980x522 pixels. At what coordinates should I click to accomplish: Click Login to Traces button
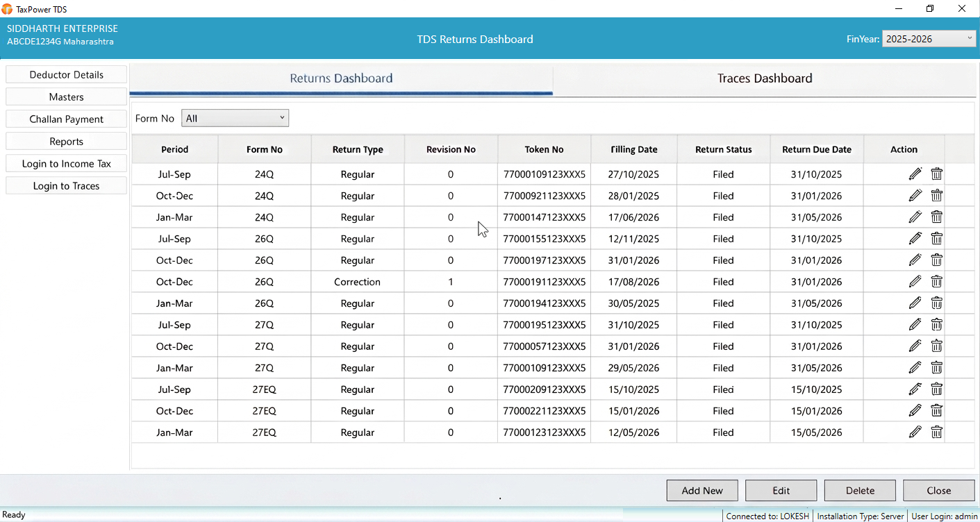[x=67, y=186]
